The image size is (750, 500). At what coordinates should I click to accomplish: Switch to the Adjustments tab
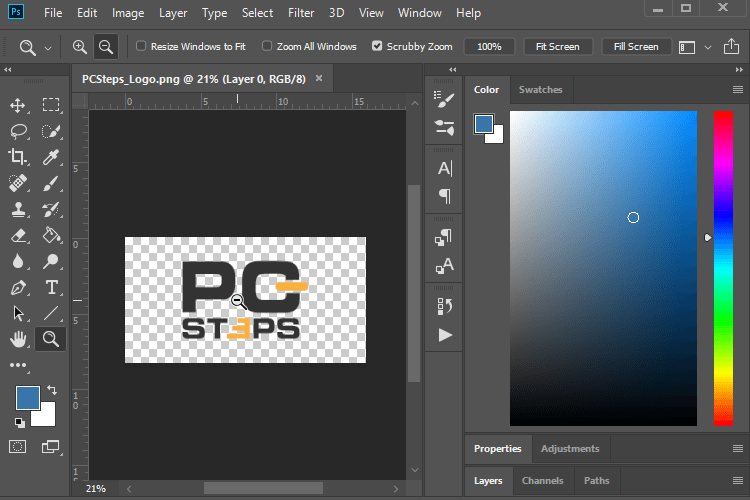(x=570, y=448)
